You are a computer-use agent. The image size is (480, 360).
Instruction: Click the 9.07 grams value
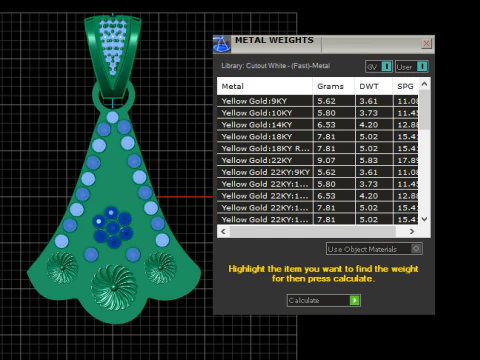326,160
